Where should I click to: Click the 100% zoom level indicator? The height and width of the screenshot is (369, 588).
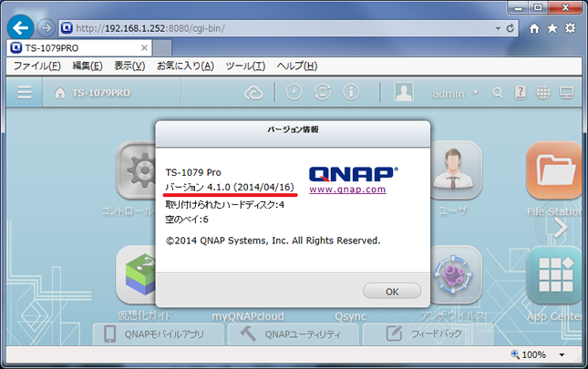pos(529,354)
